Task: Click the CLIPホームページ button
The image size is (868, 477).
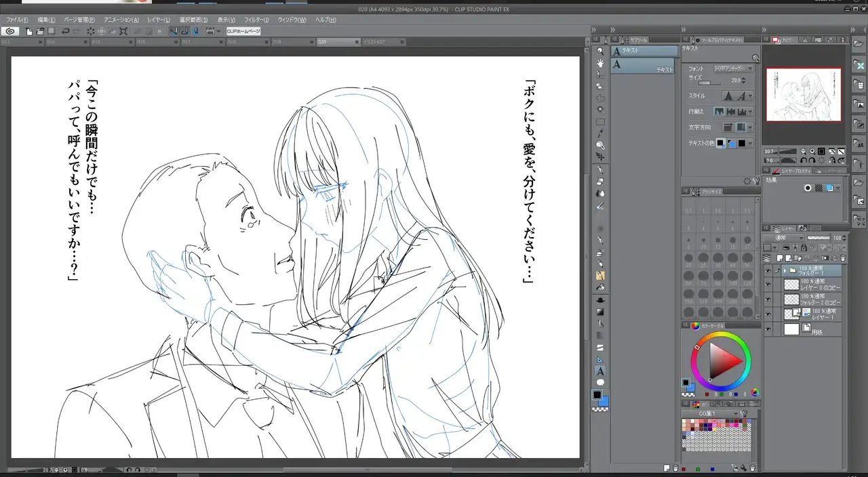Action: click(243, 31)
